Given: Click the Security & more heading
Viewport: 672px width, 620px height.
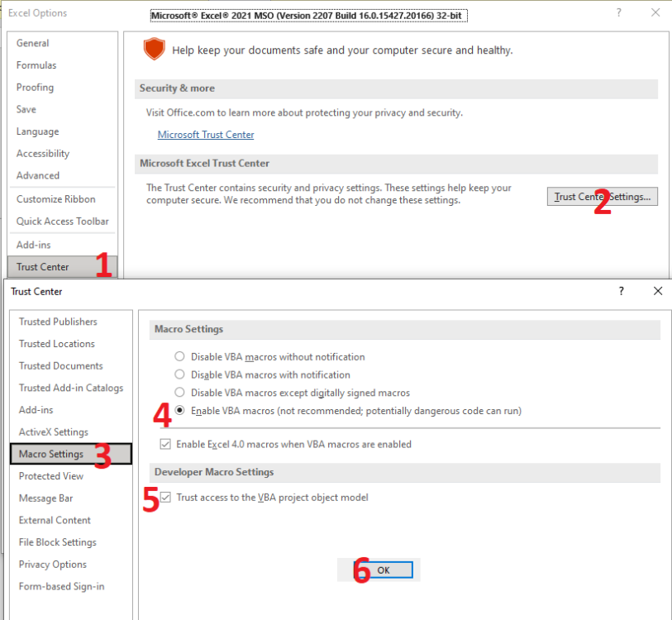Looking at the screenshot, I should pyautogui.click(x=177, y=88).
